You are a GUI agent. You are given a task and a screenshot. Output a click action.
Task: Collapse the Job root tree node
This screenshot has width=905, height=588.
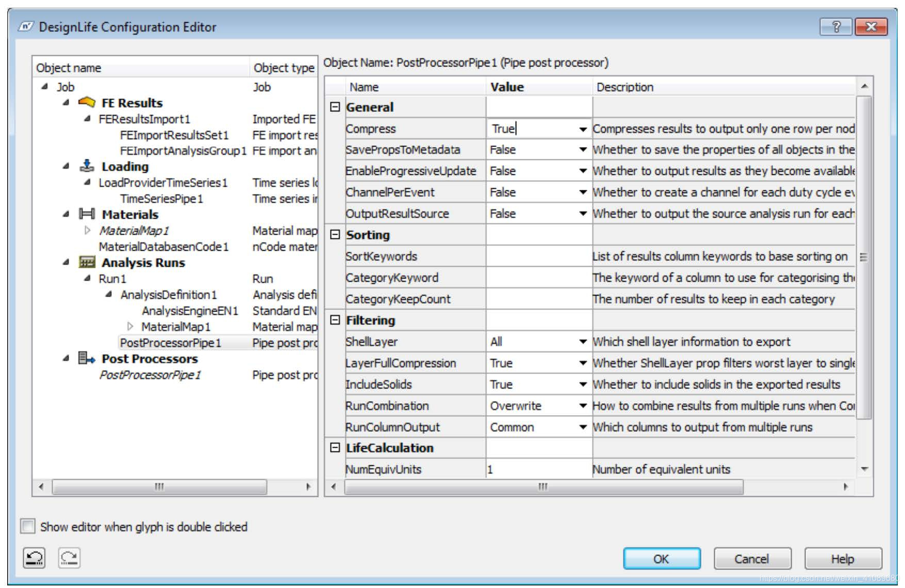click(x=45, y=86)
